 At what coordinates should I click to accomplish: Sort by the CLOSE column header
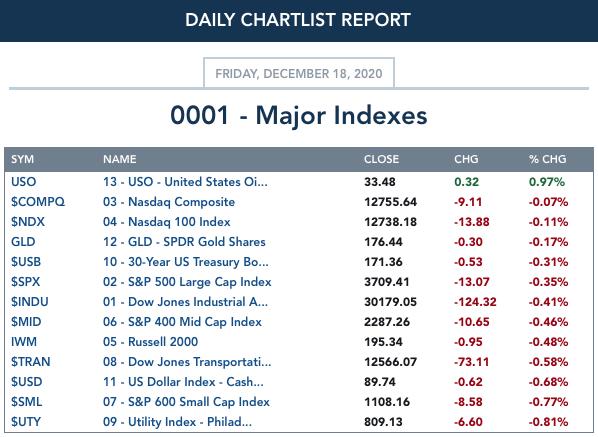[381, 159]
